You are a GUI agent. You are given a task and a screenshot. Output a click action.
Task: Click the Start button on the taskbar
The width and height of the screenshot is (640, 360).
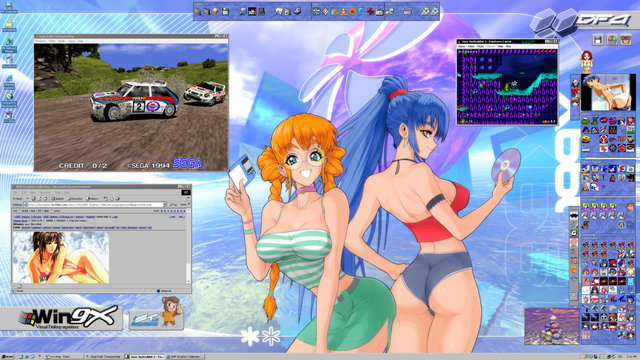(7, 357)
